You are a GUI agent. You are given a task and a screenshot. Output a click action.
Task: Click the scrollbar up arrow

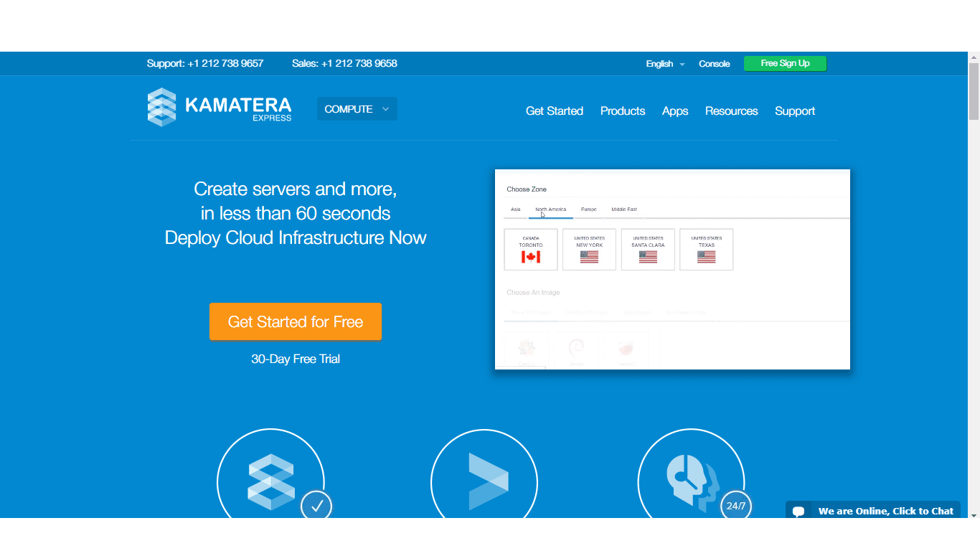point(974,57)
